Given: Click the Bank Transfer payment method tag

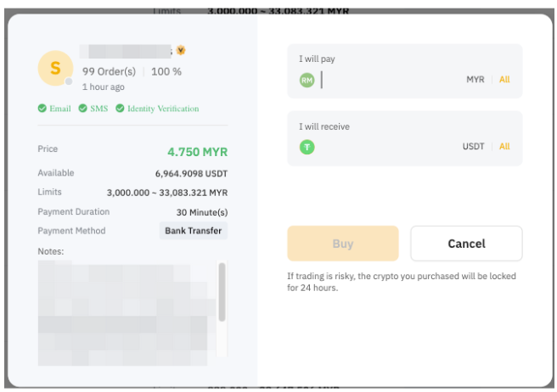Looking at the screenshot, I should pyautogui.click(x=194, y=231).
